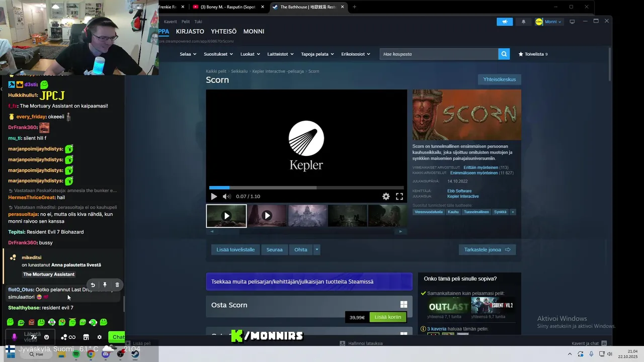Open the Yhteisökeskus button

(499, 79)
